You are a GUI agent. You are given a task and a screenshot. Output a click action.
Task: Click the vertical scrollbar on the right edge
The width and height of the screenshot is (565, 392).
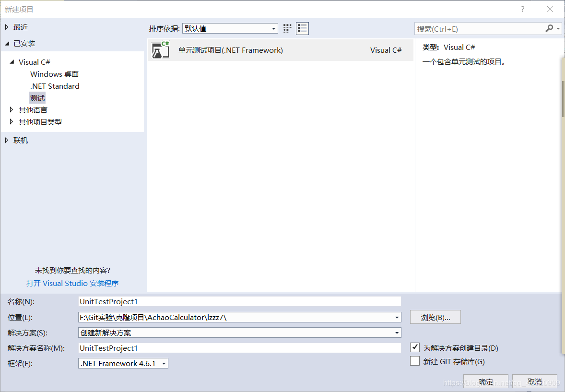click(x=563, y=99)
